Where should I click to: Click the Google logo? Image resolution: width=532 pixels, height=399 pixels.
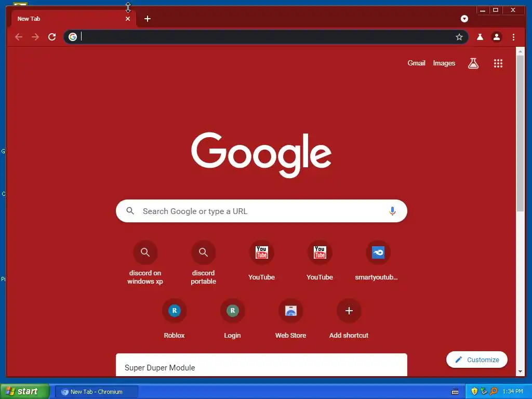coord(261,154)
